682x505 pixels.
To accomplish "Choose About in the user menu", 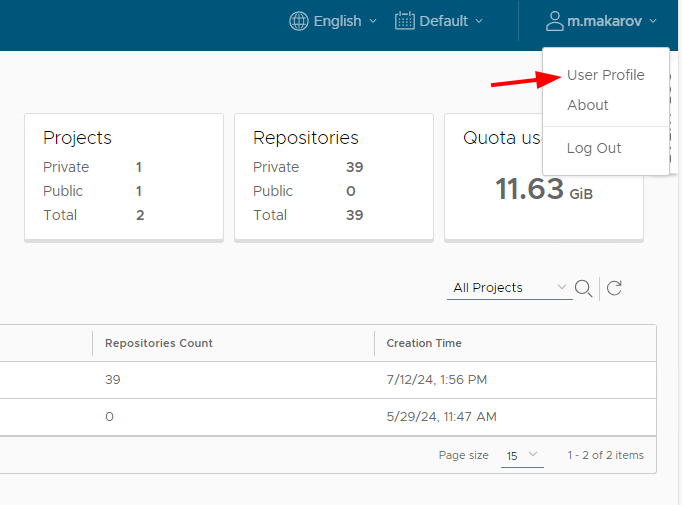I will click(x=588, y=105).
